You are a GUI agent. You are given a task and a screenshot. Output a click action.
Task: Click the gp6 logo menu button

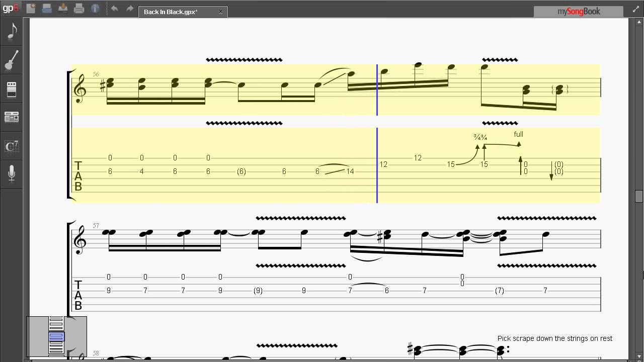10,8
